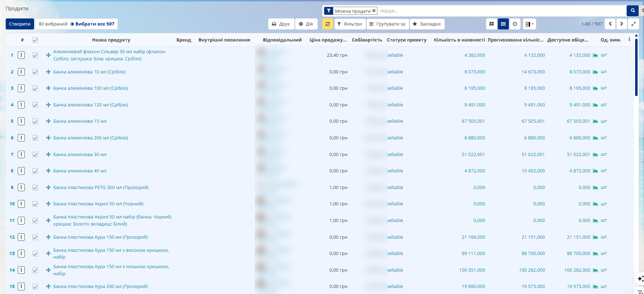The width and height of the screenshot is (644, 294).
Task: Select the list view icon
Action: pos(503,24)
